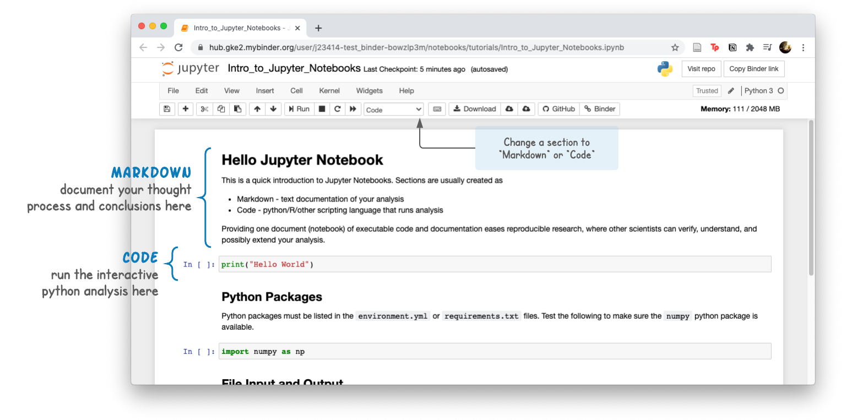Move selected cell down arrow

click(x=273, y=109)
